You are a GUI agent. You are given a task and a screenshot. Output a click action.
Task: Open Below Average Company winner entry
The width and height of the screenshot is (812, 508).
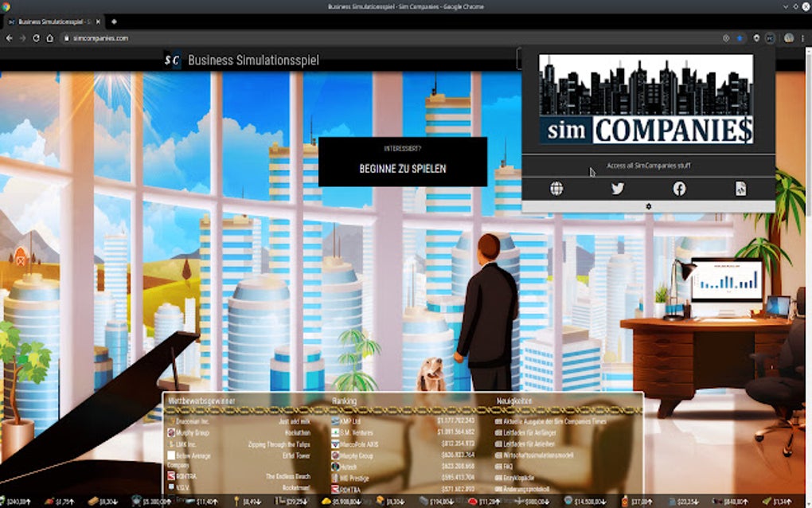click(x=189, y=460)
